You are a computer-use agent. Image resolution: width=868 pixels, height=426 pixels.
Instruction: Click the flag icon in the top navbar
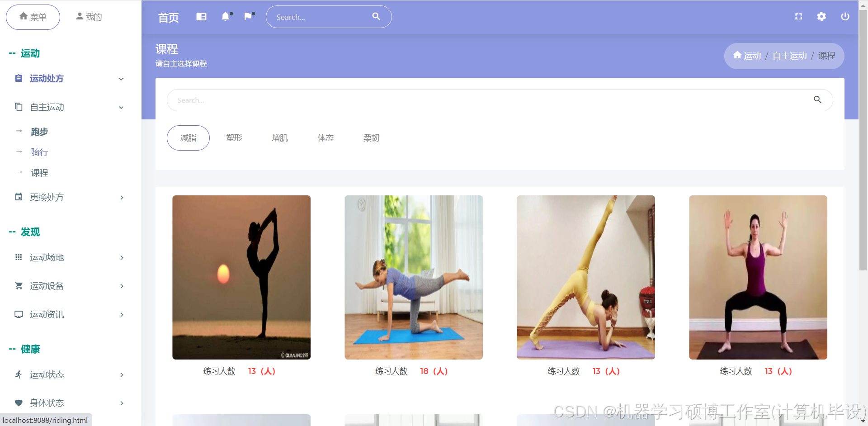(248, 17)
